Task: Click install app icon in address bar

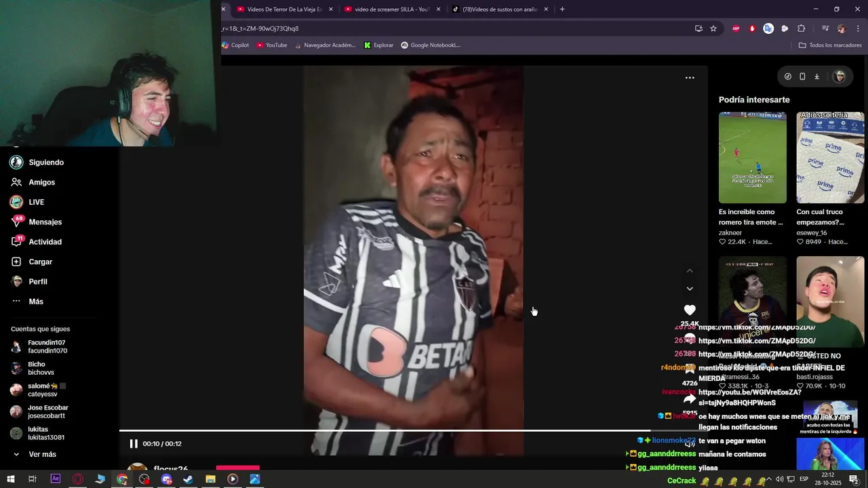Action: click(698, 28)
